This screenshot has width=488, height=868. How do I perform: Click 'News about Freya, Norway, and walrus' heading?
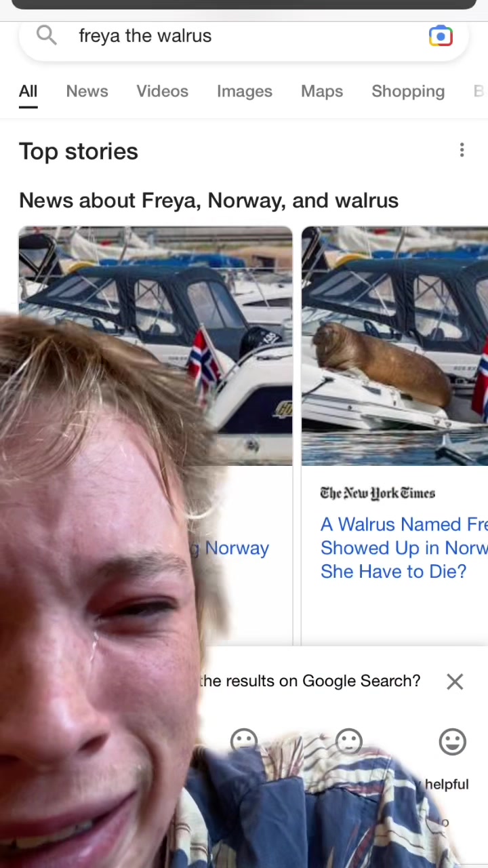click(x=209, y=201)
